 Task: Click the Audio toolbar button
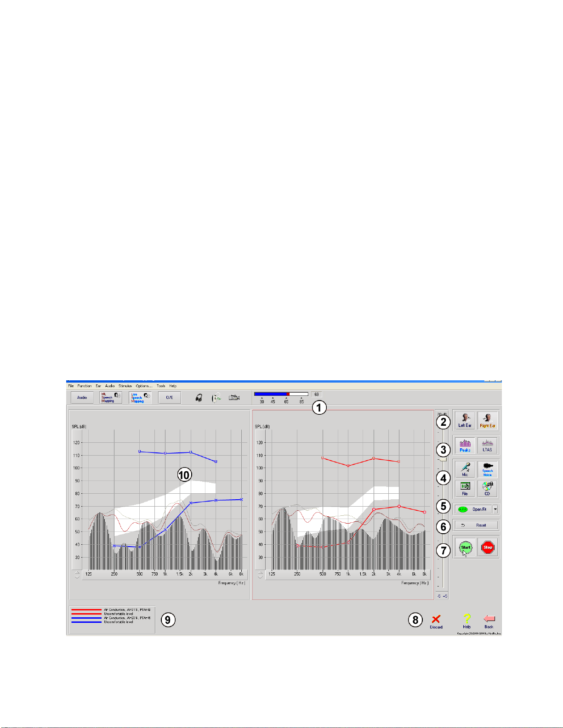click(x=82, y=398)
